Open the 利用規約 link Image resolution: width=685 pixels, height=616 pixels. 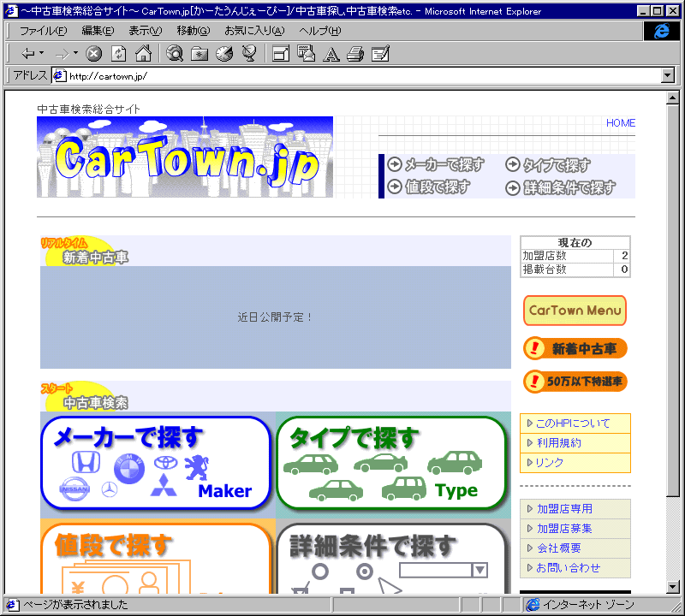point(559,442)
